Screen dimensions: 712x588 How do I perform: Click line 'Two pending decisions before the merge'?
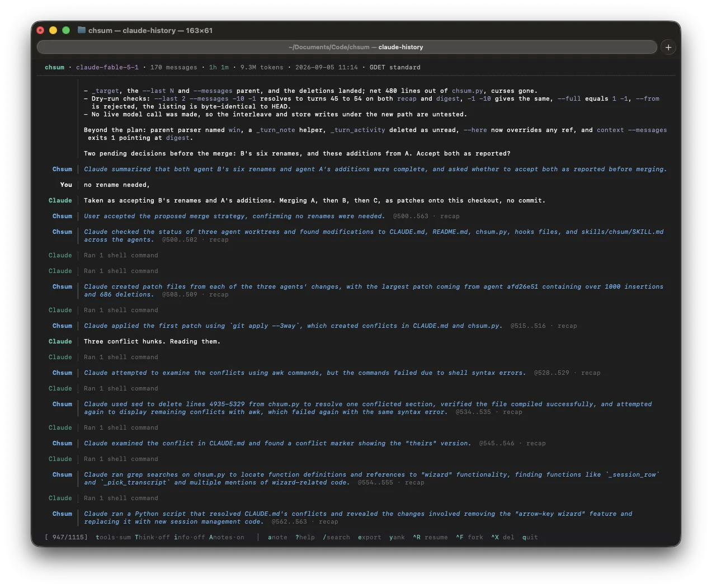click(x=297, y=153)
